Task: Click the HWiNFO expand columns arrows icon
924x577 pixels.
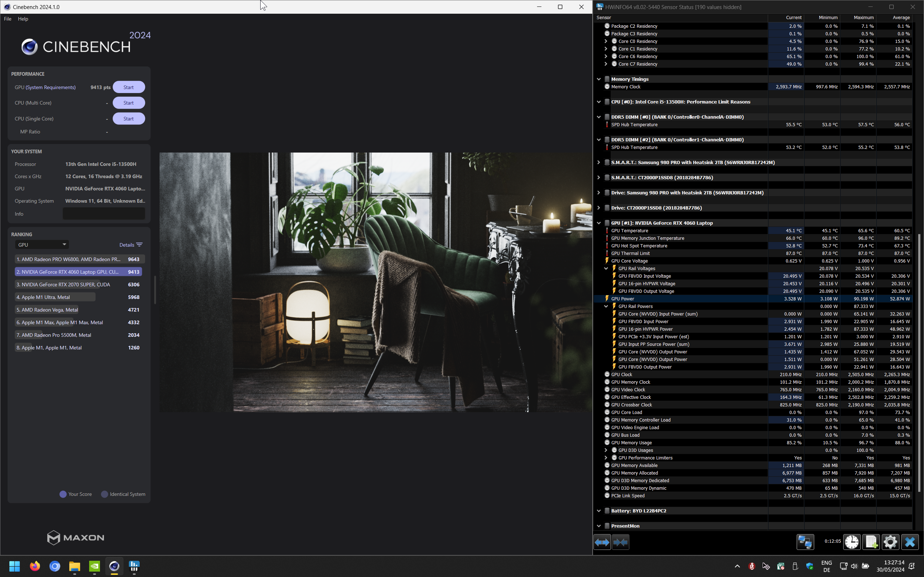Action: [602, 542]
